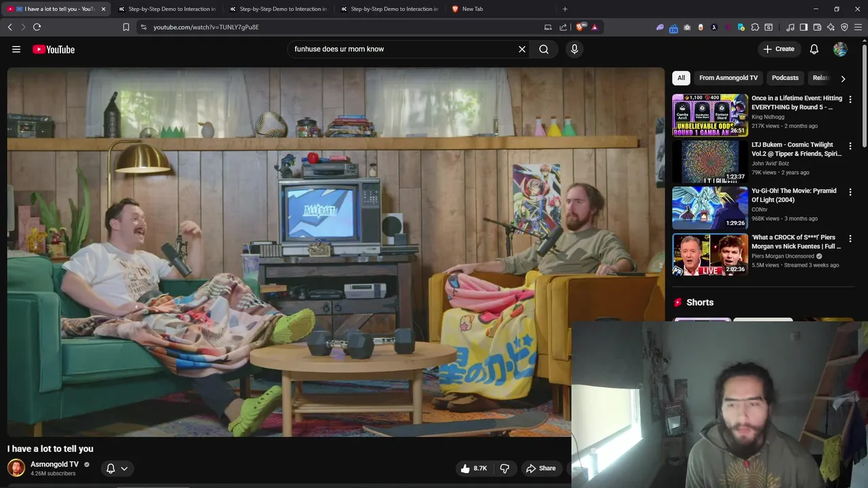
Task: Click the browser address bar URL
Action: (206, 27)
